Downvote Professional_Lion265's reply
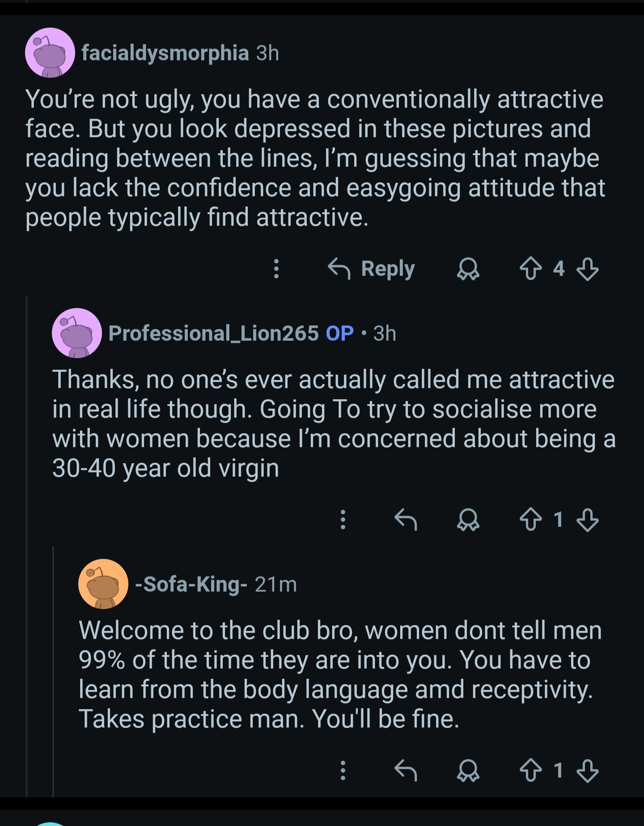The height and width of the screenshot is (826, 644). point(587,520)
